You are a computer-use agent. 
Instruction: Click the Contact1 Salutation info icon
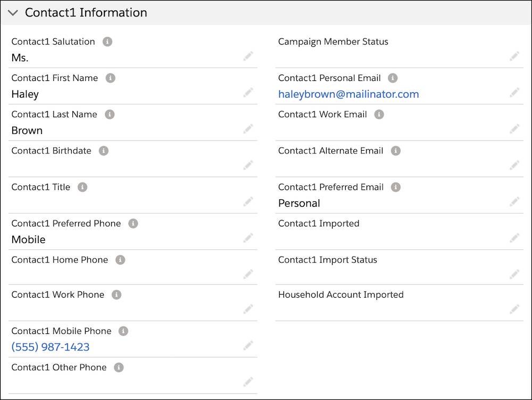(x=107, y=42)
